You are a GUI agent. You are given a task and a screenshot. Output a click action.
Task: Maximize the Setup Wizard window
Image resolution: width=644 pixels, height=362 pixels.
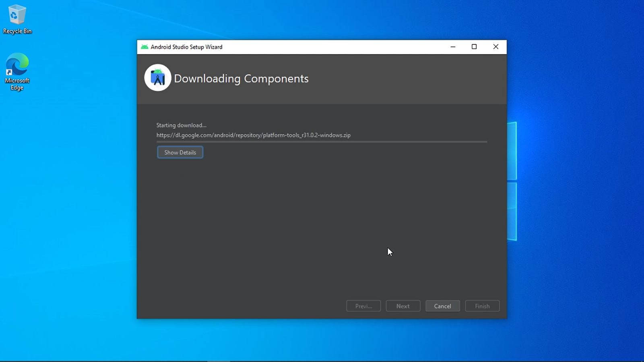[474, 47]
